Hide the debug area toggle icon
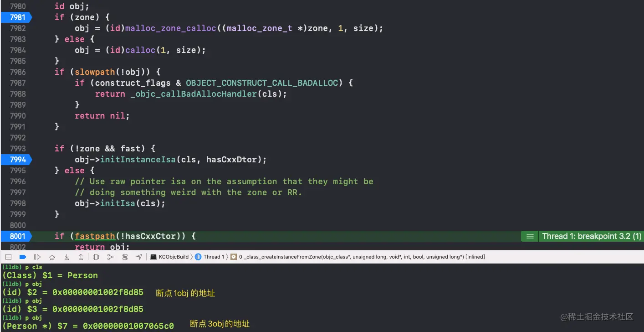Screen dimensions: 644x332 8,257
